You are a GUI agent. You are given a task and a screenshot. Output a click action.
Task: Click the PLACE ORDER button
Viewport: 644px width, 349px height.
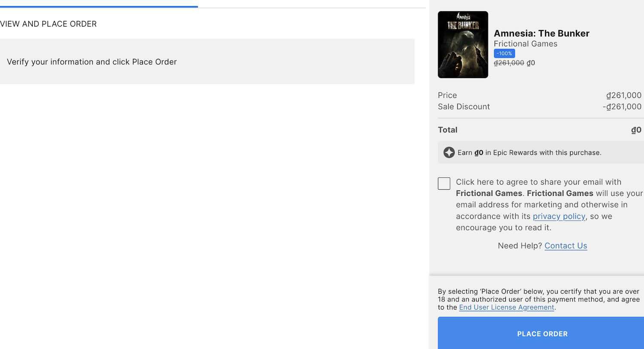point(542,334)
